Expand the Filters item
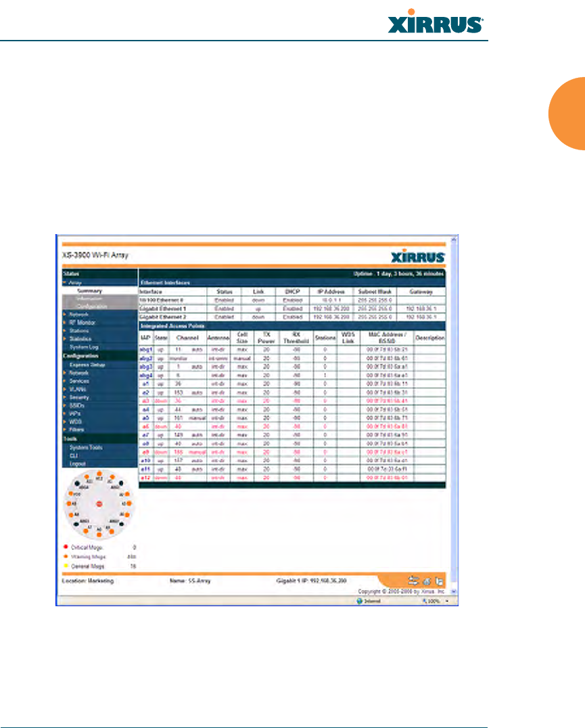Viewport: 585px width, 728px height. [x=65, y=430]
